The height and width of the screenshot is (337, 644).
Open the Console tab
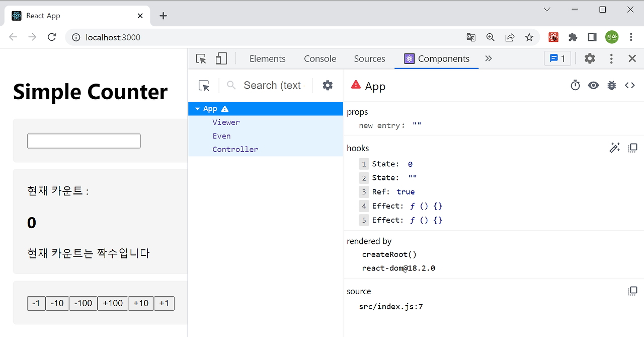(320, 59)
